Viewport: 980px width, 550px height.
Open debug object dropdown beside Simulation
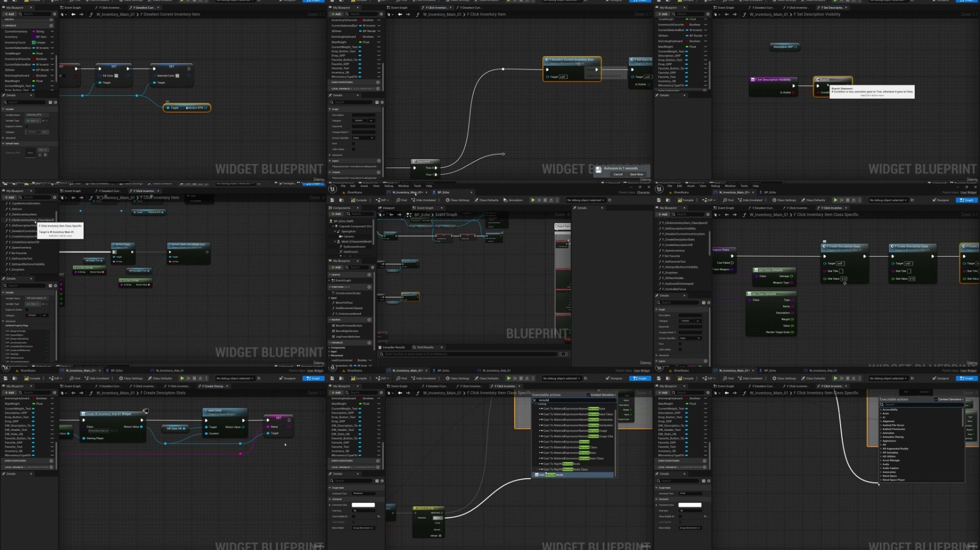(587, 200)
